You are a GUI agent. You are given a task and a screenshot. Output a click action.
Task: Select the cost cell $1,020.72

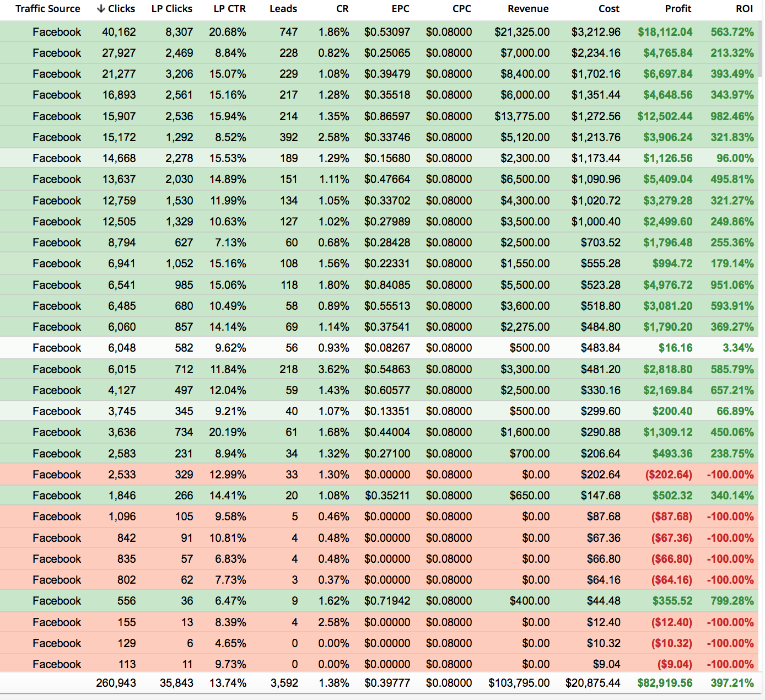coord(596,201)
